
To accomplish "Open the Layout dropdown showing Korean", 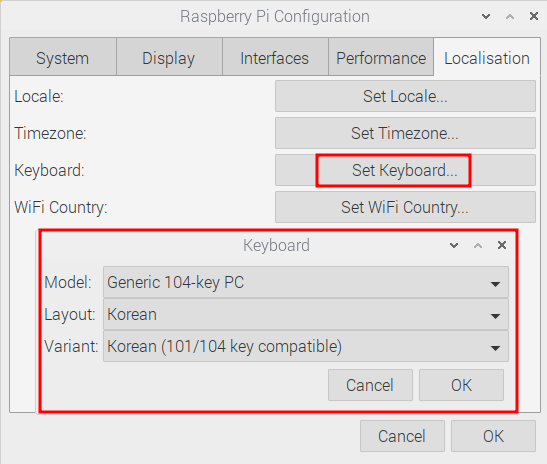I will (306, 314).
